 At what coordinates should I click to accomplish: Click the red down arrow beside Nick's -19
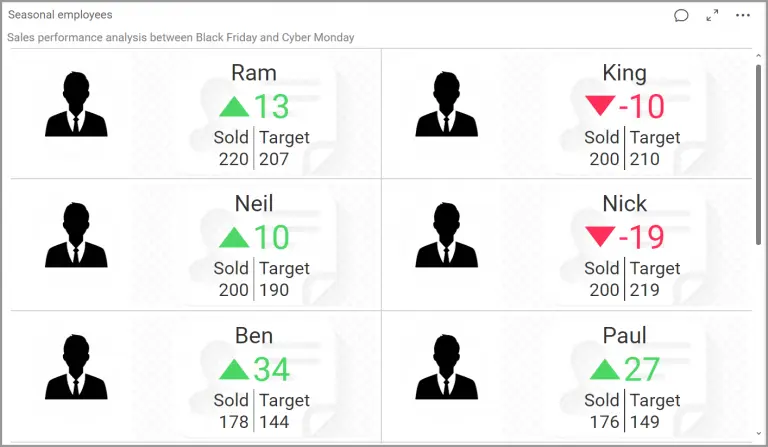pos(600,237)
